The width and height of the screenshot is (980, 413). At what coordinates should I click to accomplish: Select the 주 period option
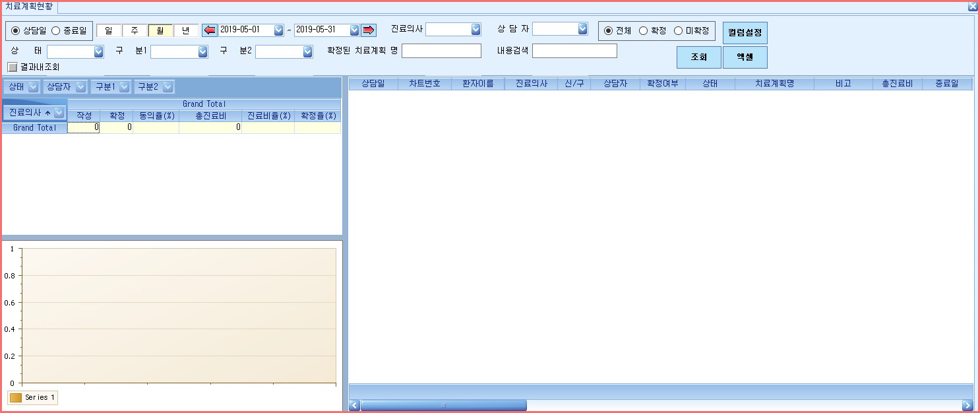point(135,30)
